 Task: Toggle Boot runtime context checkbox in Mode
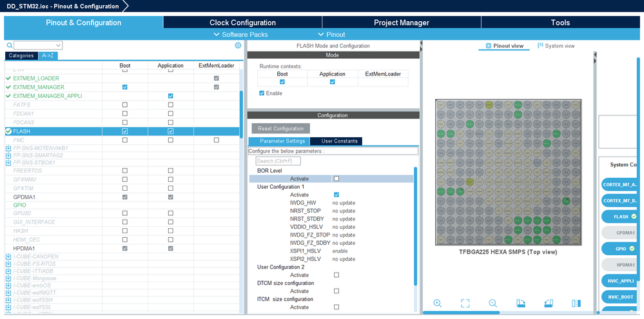click(282, 82)
